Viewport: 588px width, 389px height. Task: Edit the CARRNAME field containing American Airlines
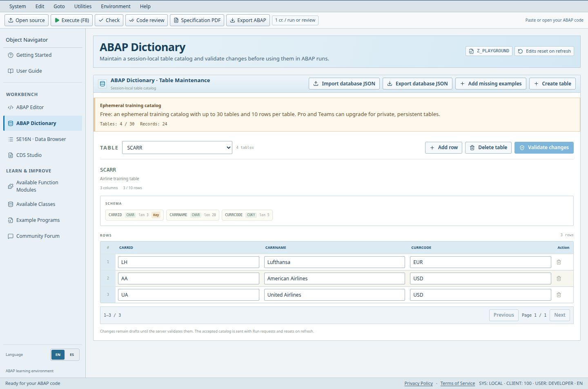click(x=334, y=279)
